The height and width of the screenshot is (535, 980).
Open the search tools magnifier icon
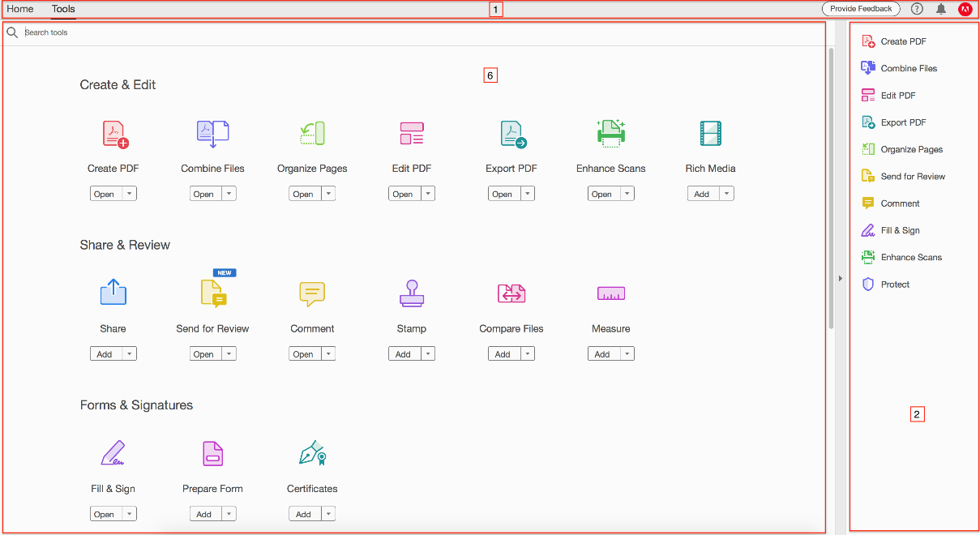pyautogui.click(x=11, y=32)
